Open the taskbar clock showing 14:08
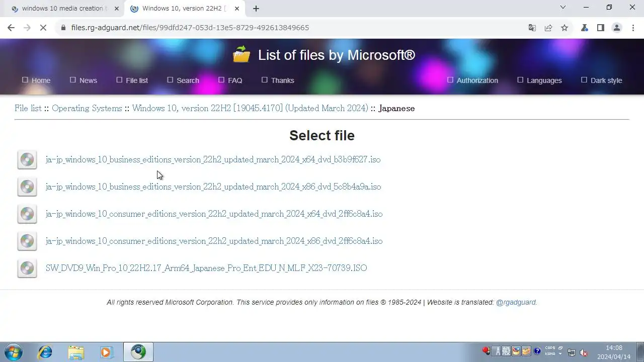Viewport: 644px width, 362px height. point(613,352)
